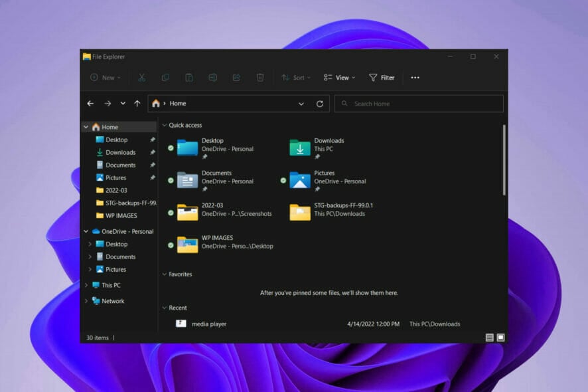Open the Sort dropdown
Screen dimensions: 588x392
[x=296, y=77]
